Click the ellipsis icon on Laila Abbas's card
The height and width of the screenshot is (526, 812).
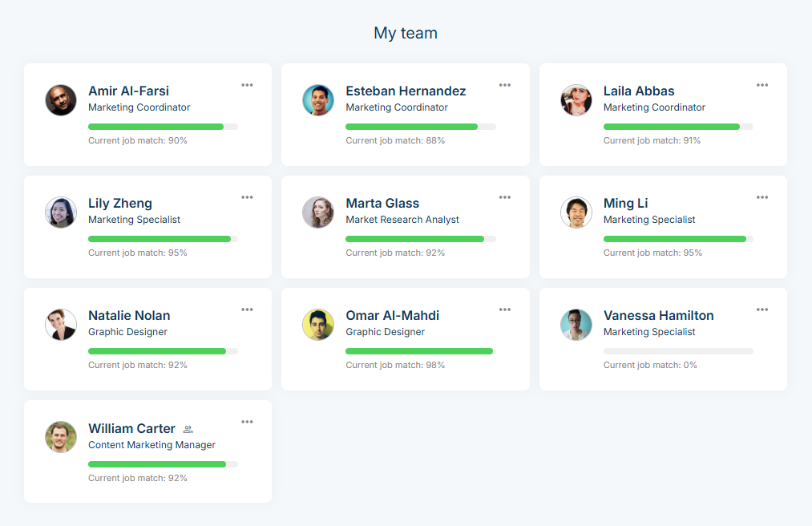click(x=762, y=85)
